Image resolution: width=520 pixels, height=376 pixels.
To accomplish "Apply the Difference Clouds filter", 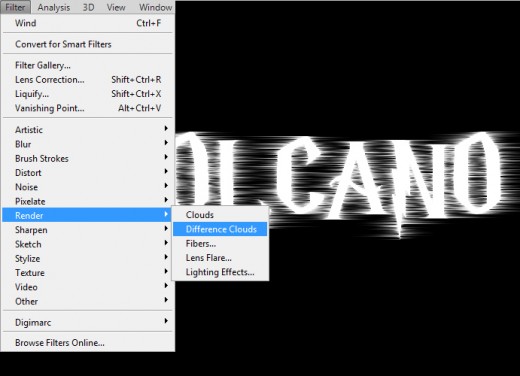I will 220,229.
